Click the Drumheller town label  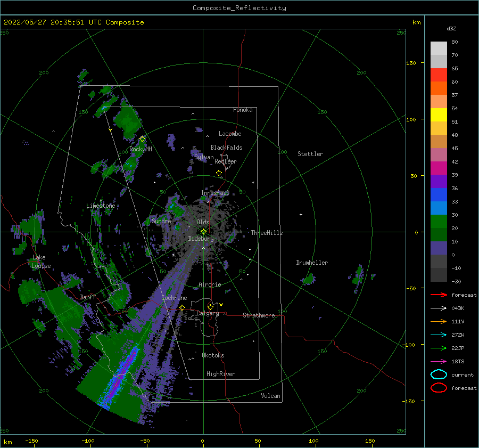click(x=312, y=263)
